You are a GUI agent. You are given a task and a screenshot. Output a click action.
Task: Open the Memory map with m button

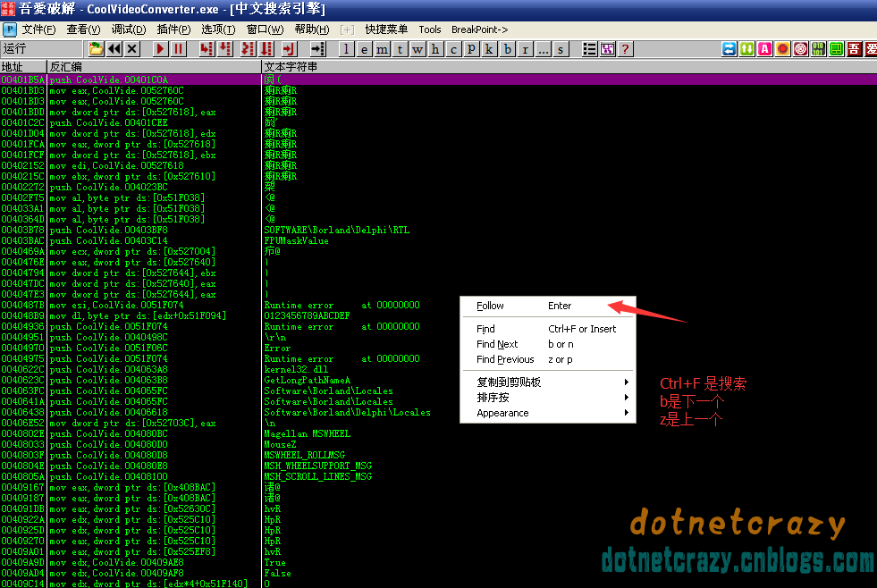coord(382,49)
